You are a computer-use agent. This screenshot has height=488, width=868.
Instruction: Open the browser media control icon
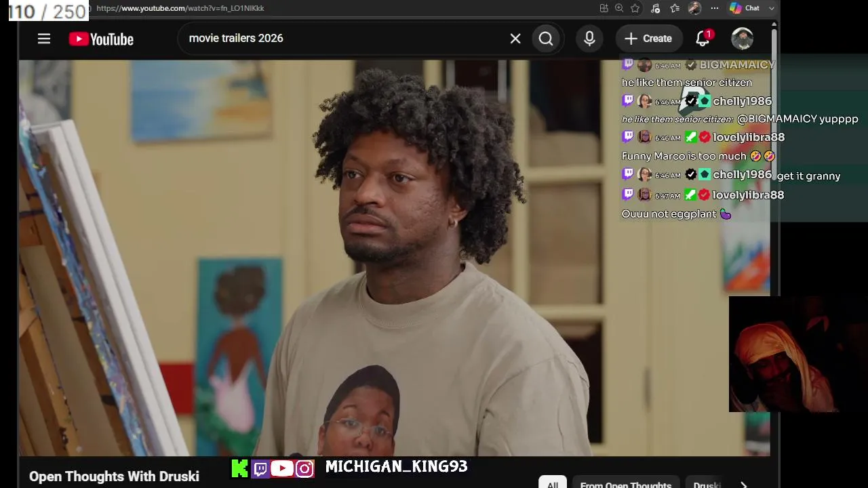click(x=655, y=8)
